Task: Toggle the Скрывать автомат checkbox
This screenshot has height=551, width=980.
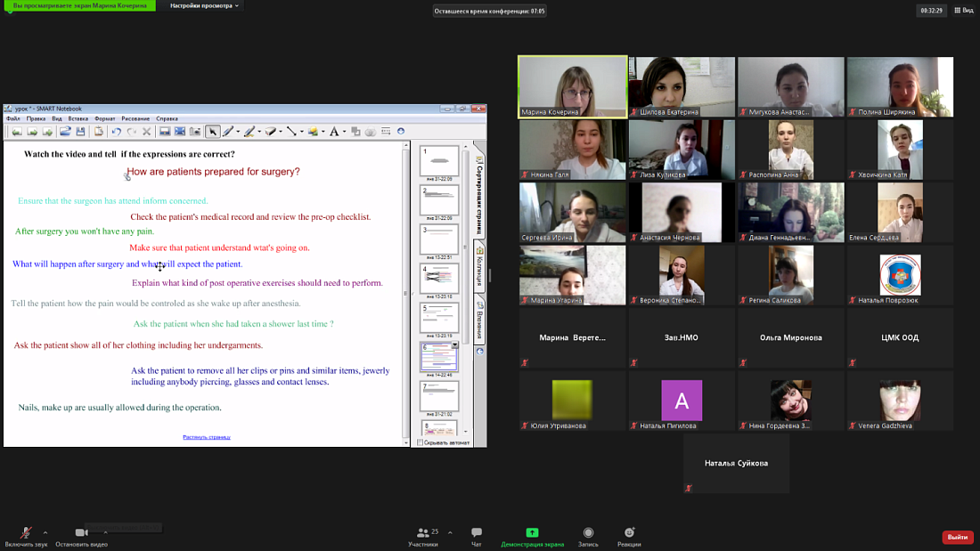Action: (x=421, y=442)
